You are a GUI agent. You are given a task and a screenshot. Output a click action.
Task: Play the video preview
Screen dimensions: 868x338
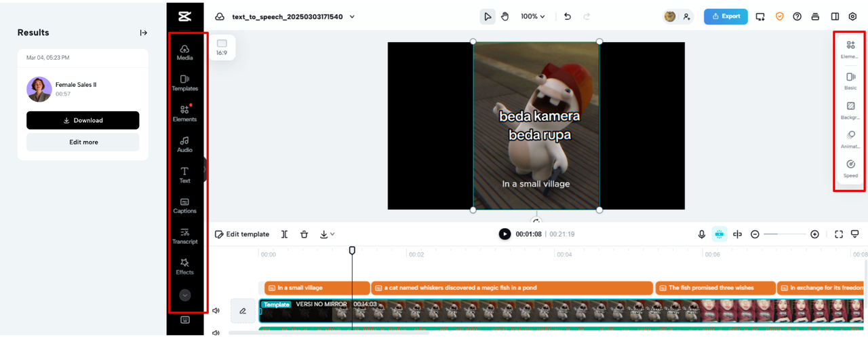click(505, 234)
